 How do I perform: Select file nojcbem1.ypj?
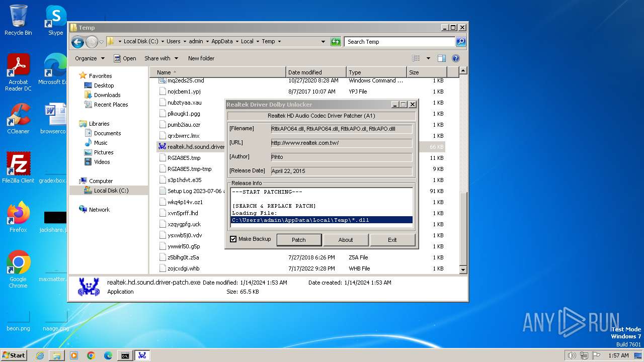(x=184, y=92)
